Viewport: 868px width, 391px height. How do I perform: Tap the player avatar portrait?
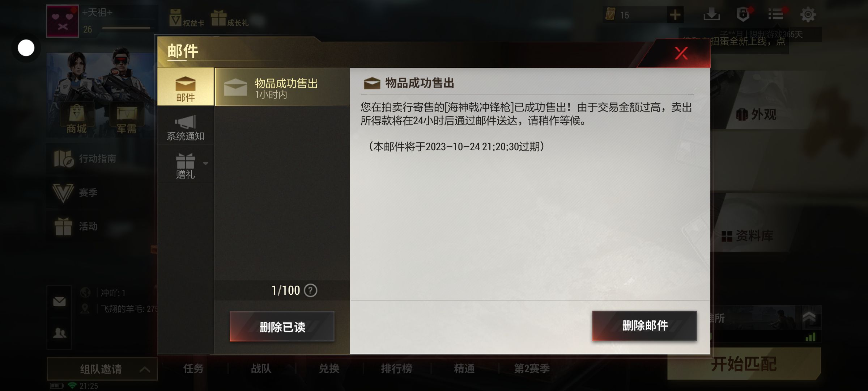(x=63, y=21)
